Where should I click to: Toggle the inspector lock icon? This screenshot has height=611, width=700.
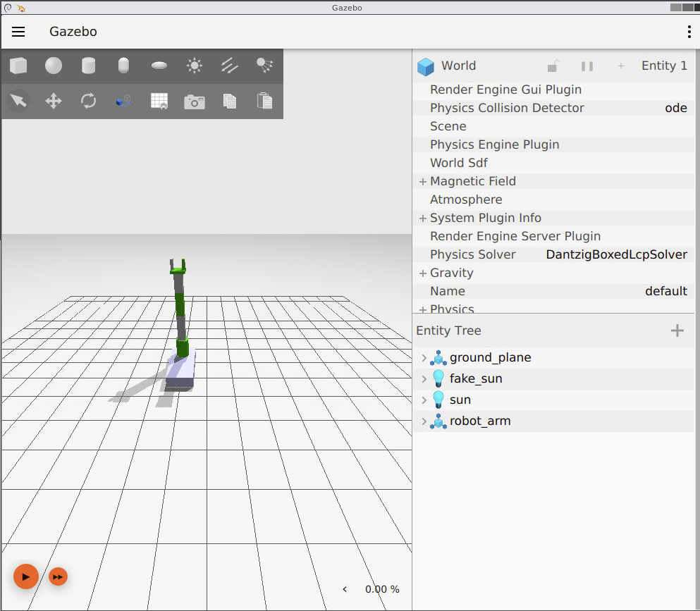(553, 66)
